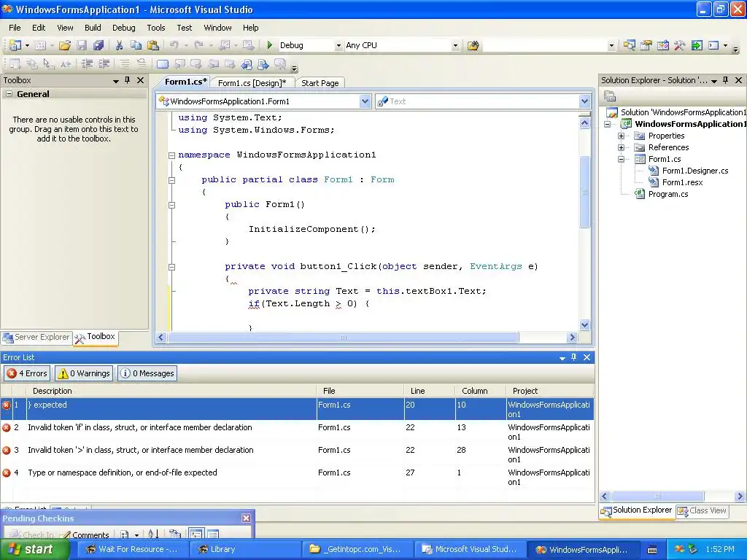The image size is (747, 560).
Task: Open Solution Explorer from toolbar icon
Action: (x=630, y=46)
